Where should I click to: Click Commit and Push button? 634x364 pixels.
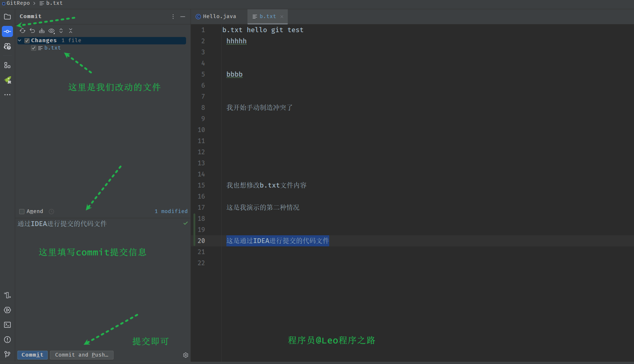82,355
